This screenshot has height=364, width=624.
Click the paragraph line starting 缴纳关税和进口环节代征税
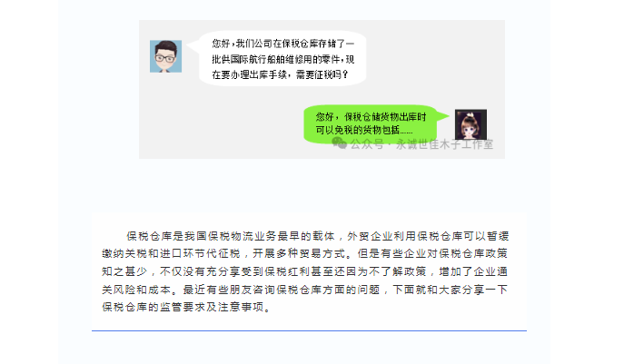(x=304, y=254)
